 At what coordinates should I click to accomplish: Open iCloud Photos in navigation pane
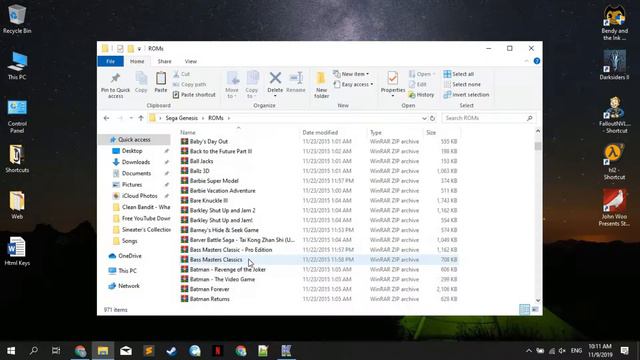point(140,196)
